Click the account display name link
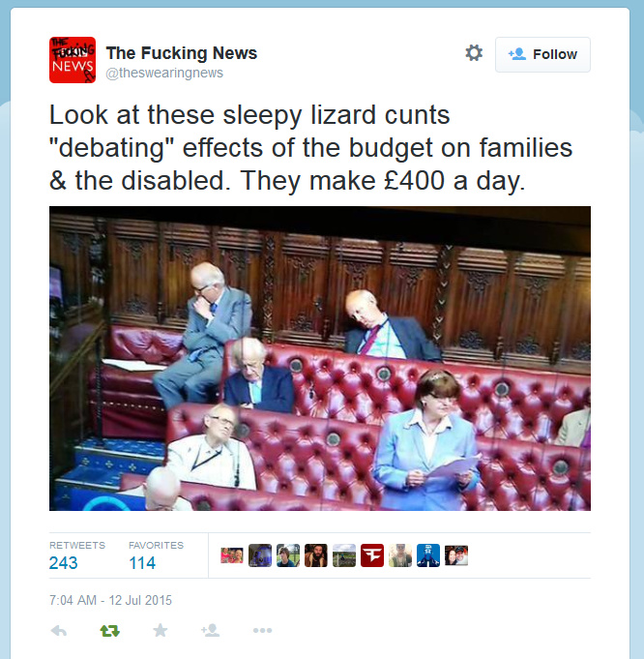The image size is (644, 659). click(x=182, y=53)
